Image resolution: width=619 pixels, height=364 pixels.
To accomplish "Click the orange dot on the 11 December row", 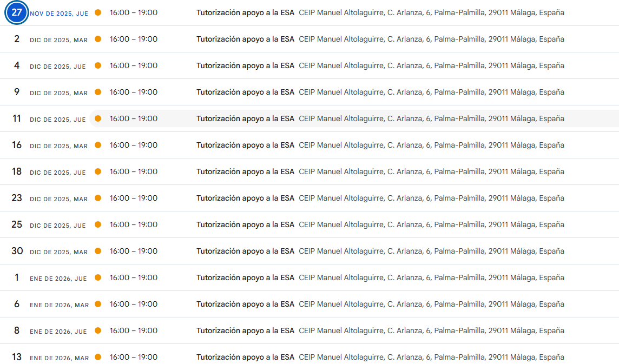I will [98, 118].
